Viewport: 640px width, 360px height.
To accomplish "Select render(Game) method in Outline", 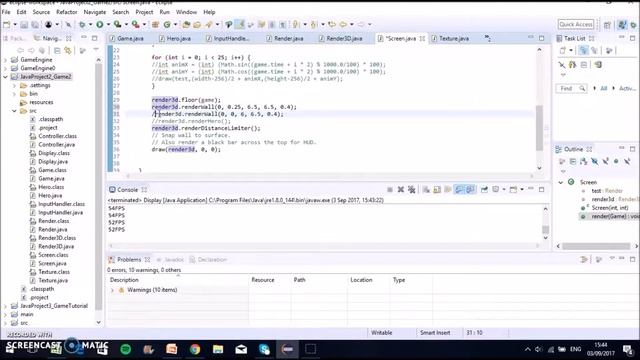I will [609, 216].
